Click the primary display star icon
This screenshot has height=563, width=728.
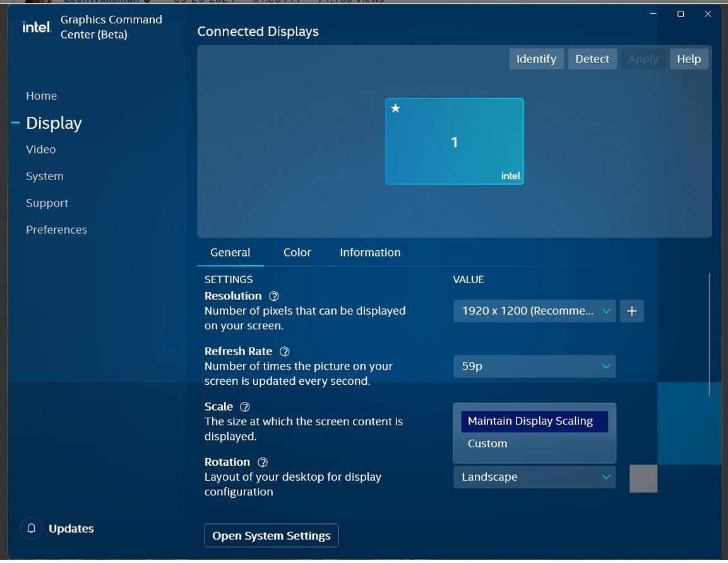395,108
